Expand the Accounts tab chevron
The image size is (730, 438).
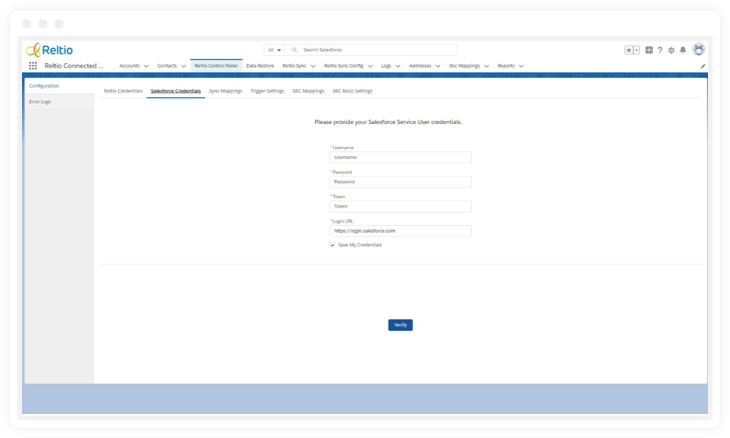click(x=146, y=66)
